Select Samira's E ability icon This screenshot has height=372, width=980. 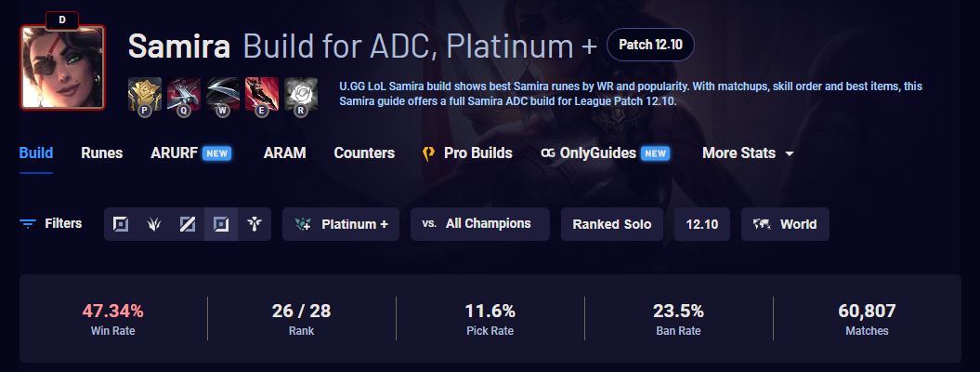click(262, 95)
